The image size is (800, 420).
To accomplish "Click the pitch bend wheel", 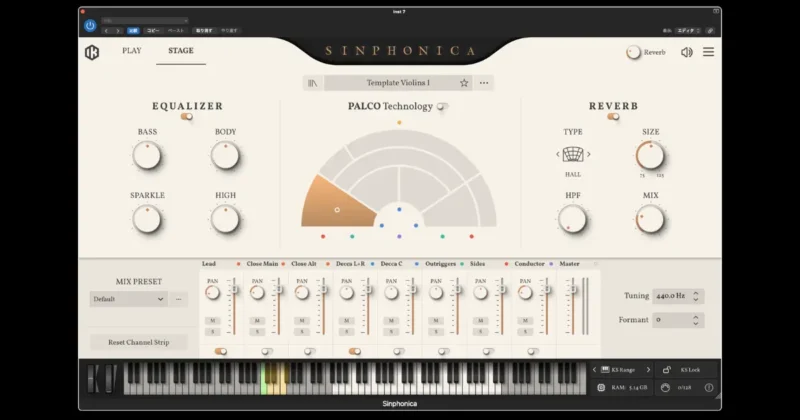I will click(93, 379).
